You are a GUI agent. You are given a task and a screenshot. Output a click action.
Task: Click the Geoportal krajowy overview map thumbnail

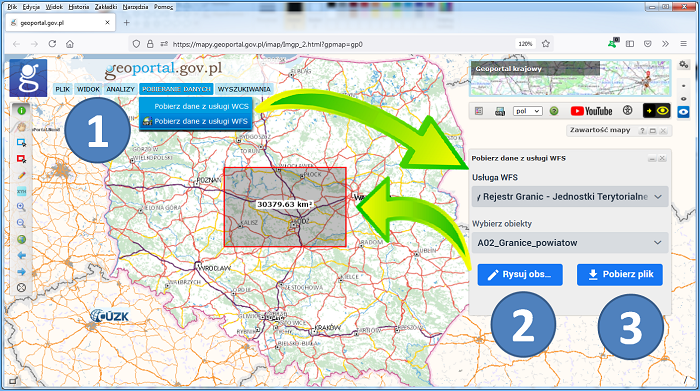pyautogui.click(x=570, y=78)
